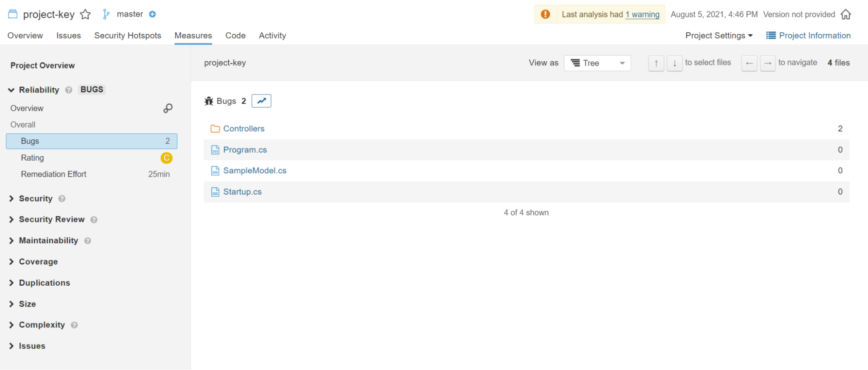The height and width of the screenshot is (370, 868).
Task: Click the down arrow file selection button
Action: (674, 63)
